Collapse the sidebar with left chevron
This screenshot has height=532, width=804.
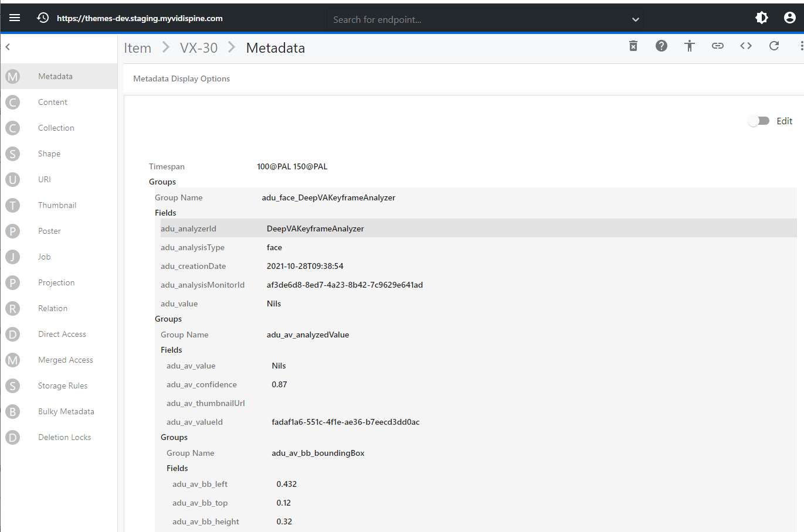[x=8, y=47]
